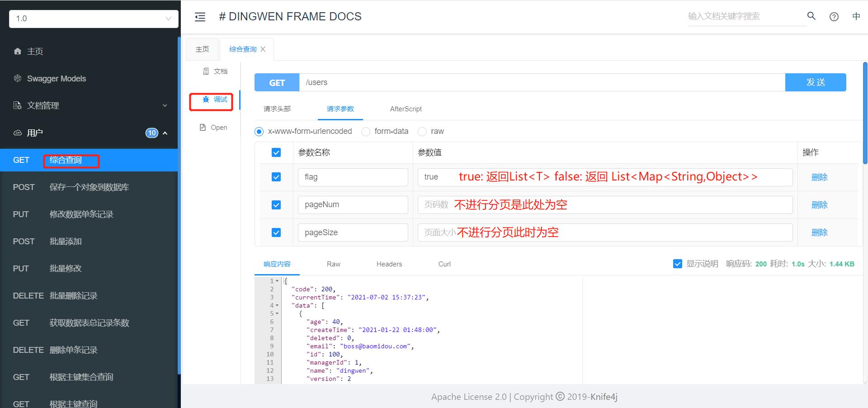The height and width of the screenshot is (408, 868).
Task: Select PUT 批量修改 entry
Action: pos(89,269)
